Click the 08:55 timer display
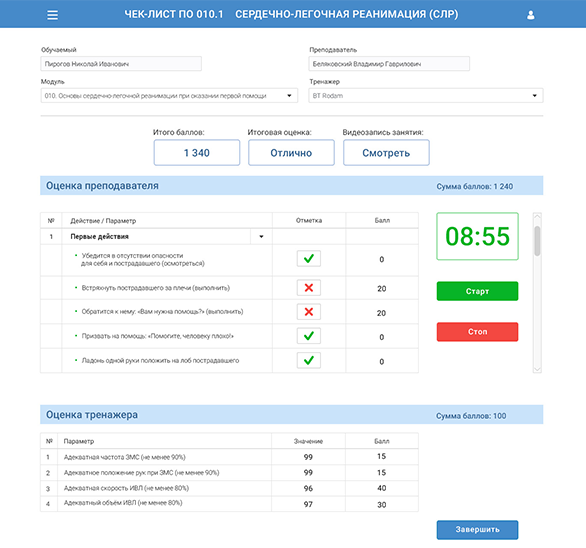The width and height of the screenshot is (586, 548). 477,236
